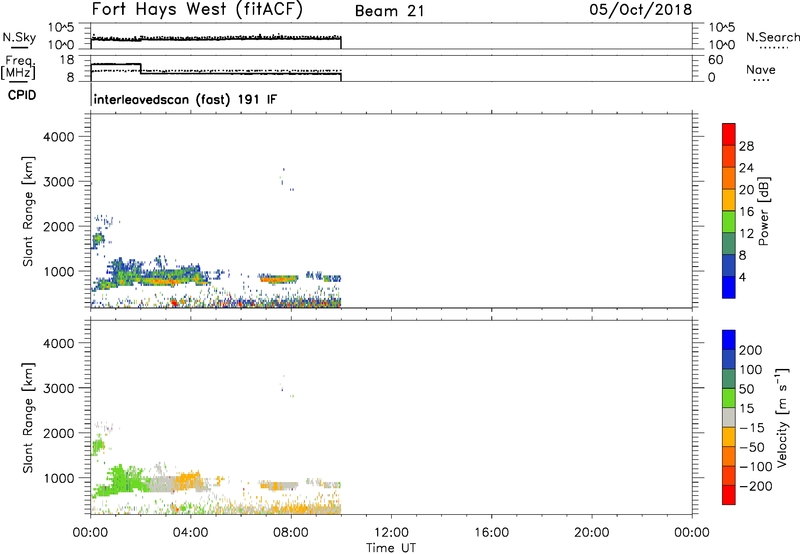800x554 pixels.
Task: Click the Power colorbar tick label "16"
Action: coord(746,211)
